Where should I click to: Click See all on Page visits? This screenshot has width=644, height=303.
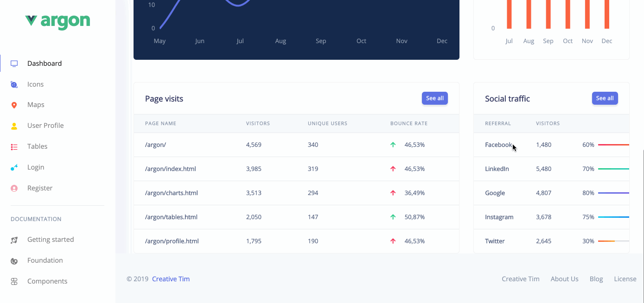[434, 98]
